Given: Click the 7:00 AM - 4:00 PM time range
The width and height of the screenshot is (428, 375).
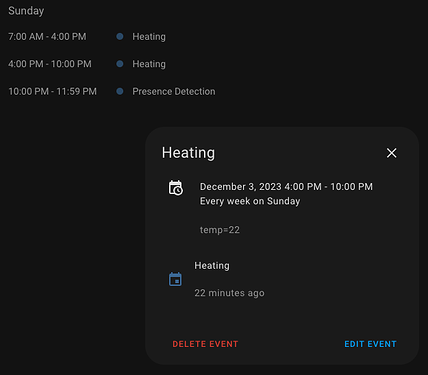Looking at the screenshot, I should click(47, 37).
